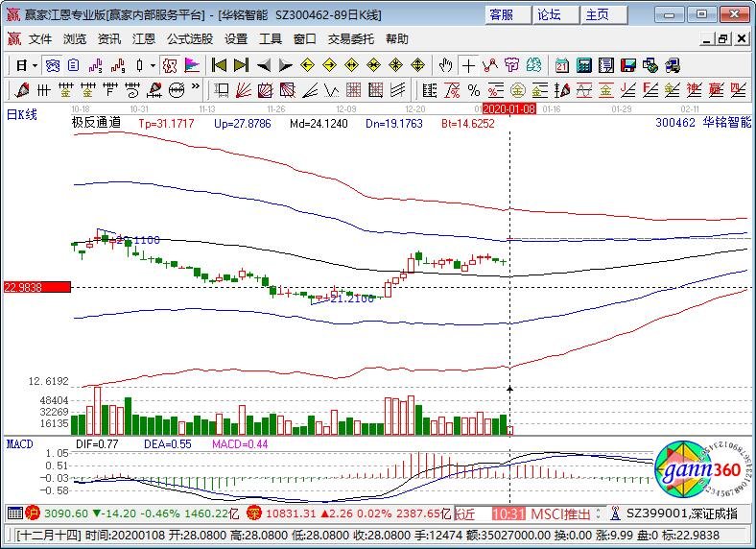Image resolution: width=756 pixels, height=549 pixels.
Task: Click the candlestick chart type icon
Action: [x=140, y=65]
